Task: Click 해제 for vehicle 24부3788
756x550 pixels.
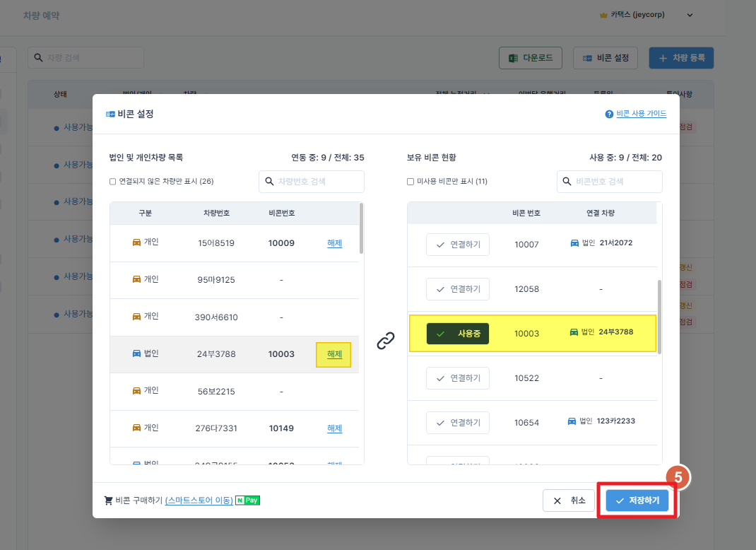Action: click(333, 355)
